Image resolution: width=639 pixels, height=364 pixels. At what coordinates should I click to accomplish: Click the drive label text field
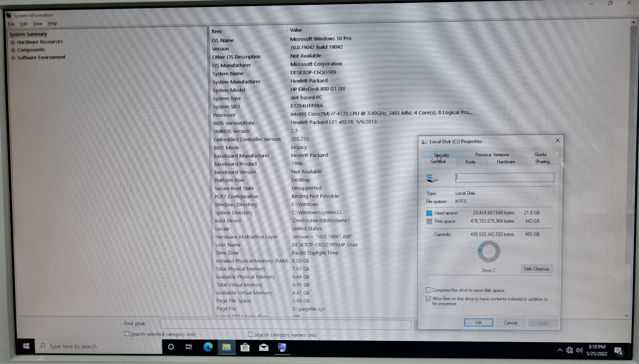(505, 177)
